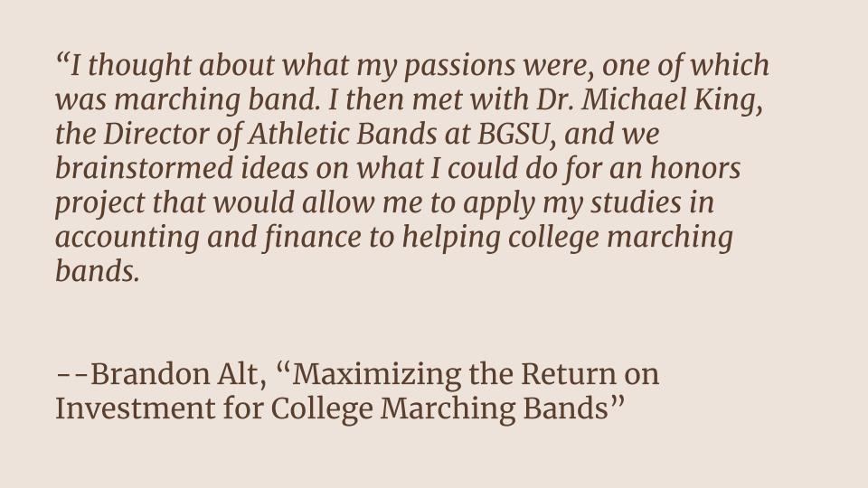The width and height of the screenshot is (868, 488).
Task: Click the opening quotation mark before "I thought"
Action: (x=62, y=58)
